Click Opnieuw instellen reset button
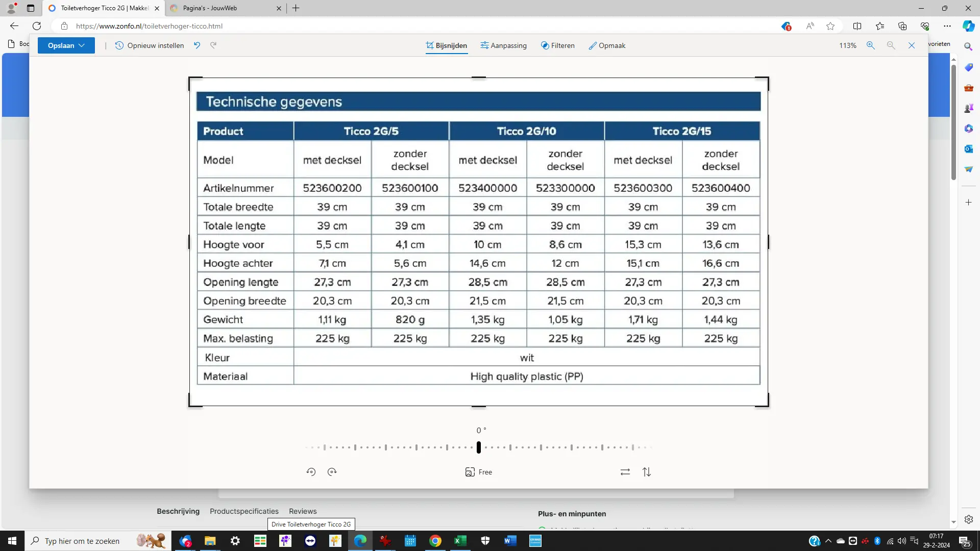This screenshot has height=551, width=980. coord(150,45)
